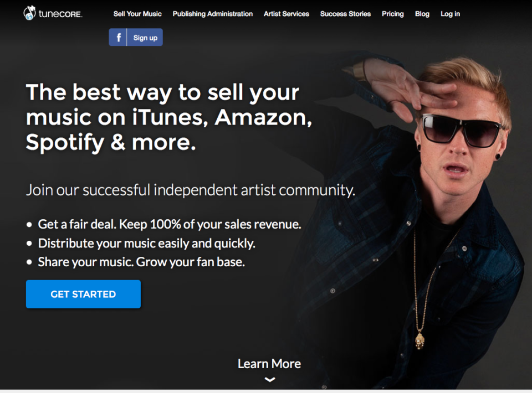Open Publishing Administration page
The image size is (532, 393).
click(213, 14)
